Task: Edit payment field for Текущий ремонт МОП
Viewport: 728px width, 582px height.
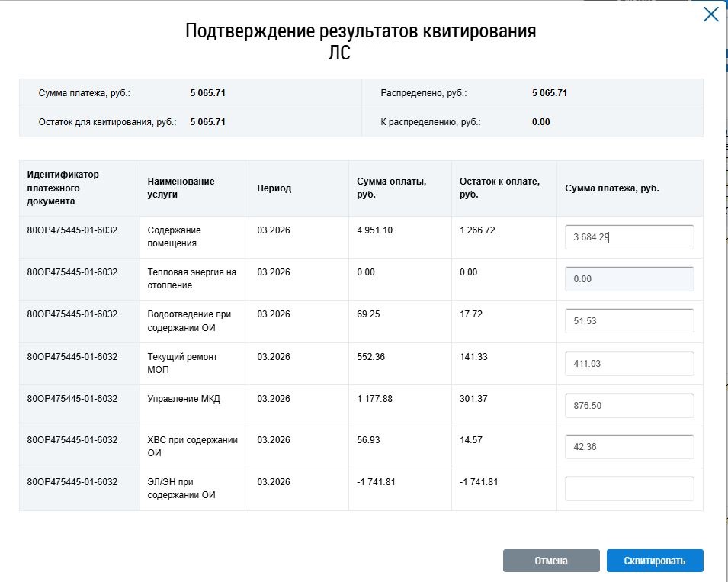Action: [629, 364]
